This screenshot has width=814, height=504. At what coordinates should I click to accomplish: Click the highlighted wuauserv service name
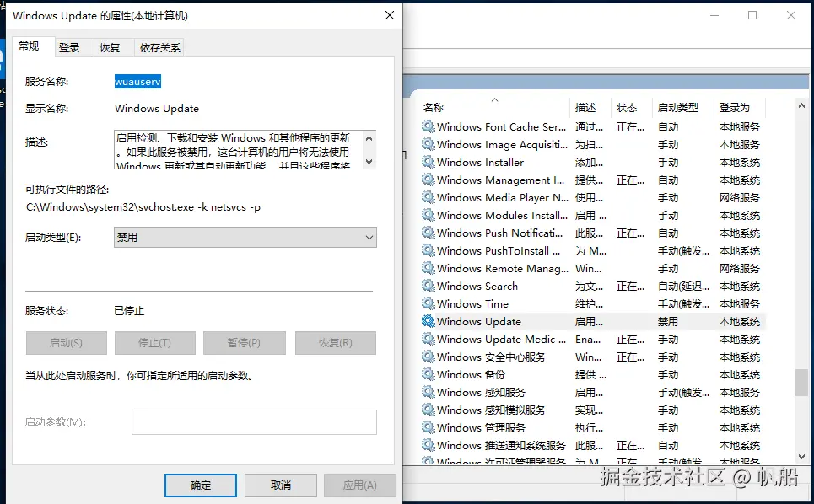coord(137,82)
